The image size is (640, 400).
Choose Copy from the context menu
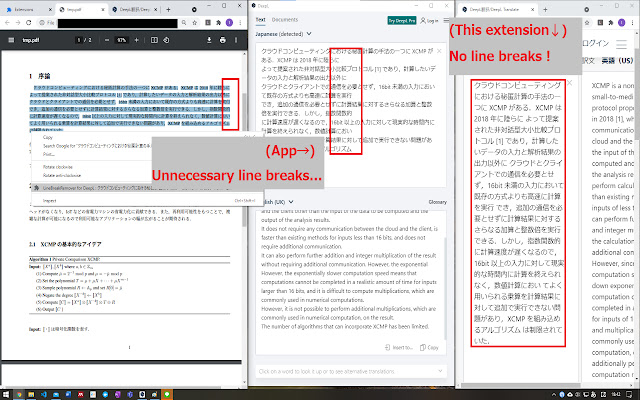pyautogui.click(x=48, y=138)
